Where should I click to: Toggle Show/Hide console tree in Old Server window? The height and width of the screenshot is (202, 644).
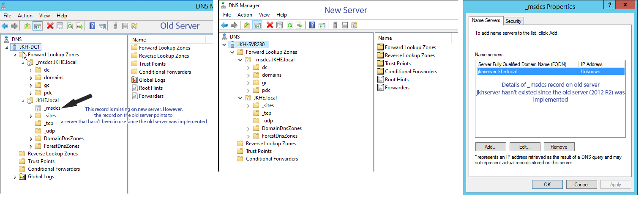38,26
